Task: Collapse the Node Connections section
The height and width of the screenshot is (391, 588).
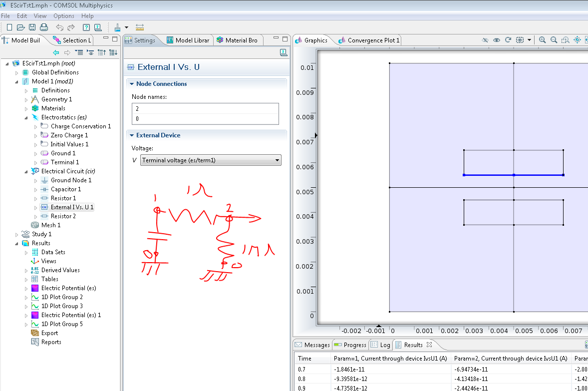Action: (x=131, y=84)
